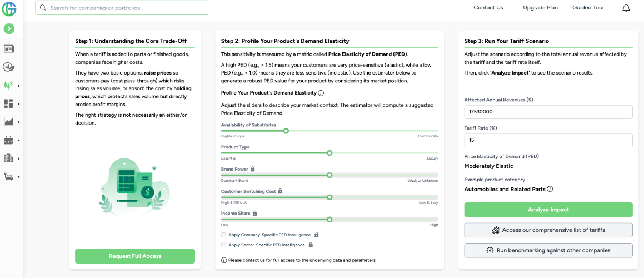This screenshot has height=278, width=644.
Task: Click 'Step 3: Run Your Tariff Scenario' heading
Action: click(x=506, y=41)
